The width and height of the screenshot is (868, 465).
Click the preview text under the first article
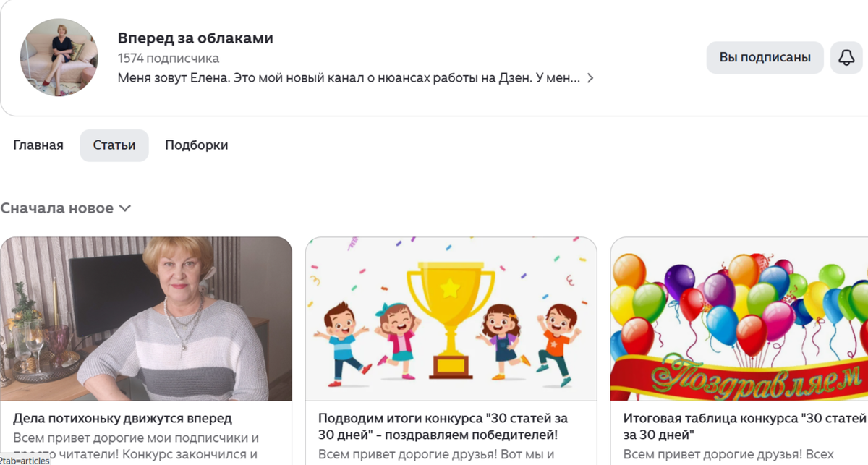pos(136,446)
